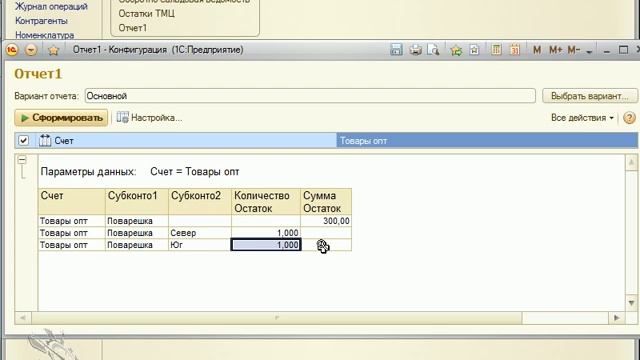Click the horizontal scrollbar left arrow
Viewport: 640px width, 360px height.
click(23, 318)
